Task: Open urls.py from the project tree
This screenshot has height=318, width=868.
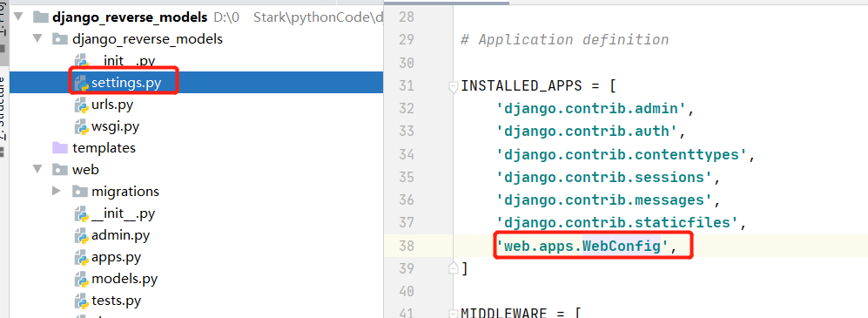Action: 112,105
